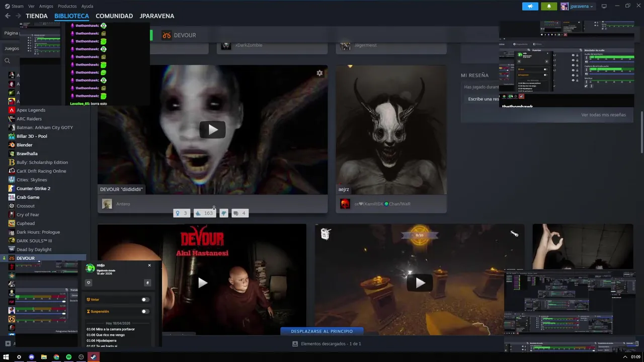The height and width of the screenshot is (362, 644).
Task: Go to the JPARAVENA tab
Action: pyautogui.click(x=157, y=16)
